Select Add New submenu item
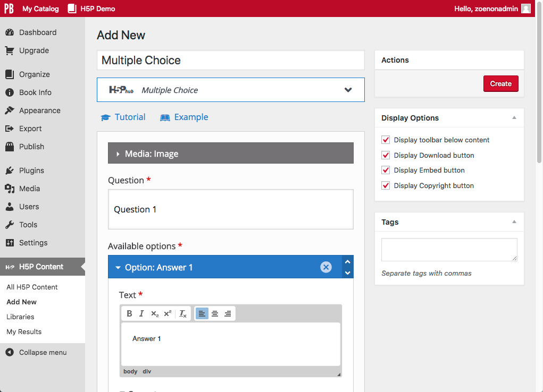The width and height of the screenshot is (543, 392). [x=21, y=302]
